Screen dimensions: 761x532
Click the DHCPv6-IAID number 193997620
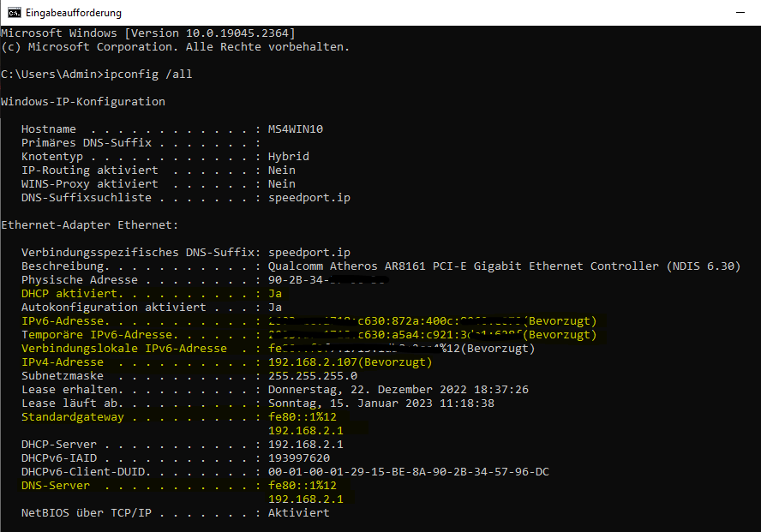click(299, 457)
